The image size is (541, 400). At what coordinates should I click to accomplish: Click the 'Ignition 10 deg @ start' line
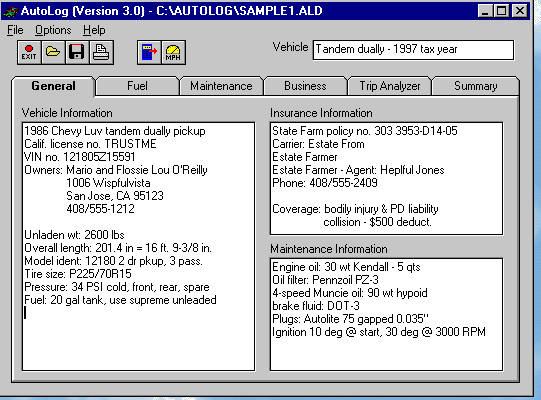tap(379, 332)
